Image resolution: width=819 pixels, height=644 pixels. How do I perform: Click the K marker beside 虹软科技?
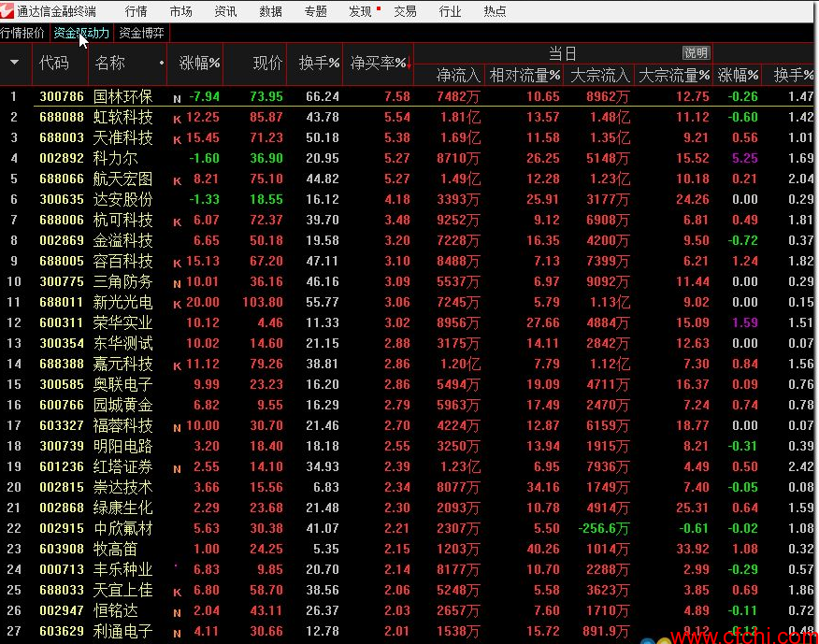click(177, 120)
